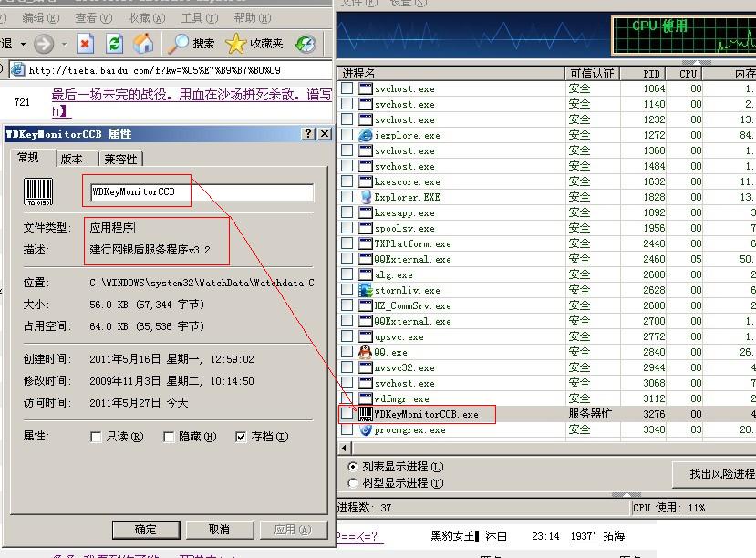Sort processes by the 进程名 column header

click(450, 73)
